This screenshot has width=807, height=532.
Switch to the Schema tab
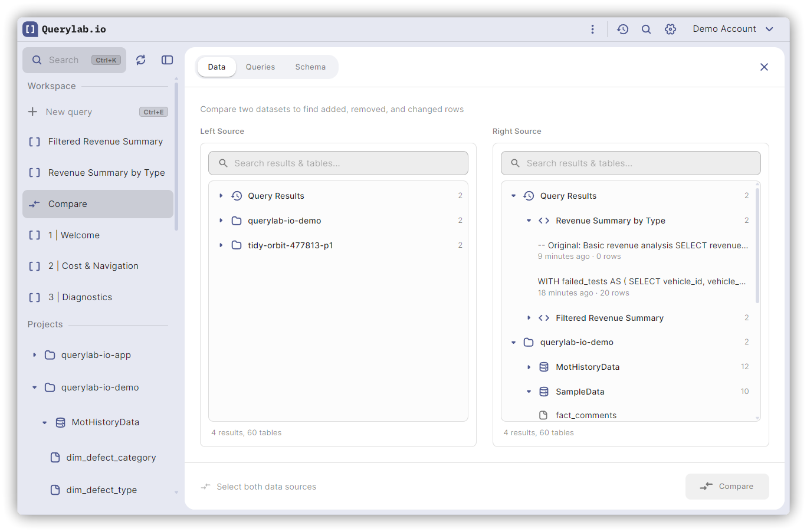[x=310, y=67]
